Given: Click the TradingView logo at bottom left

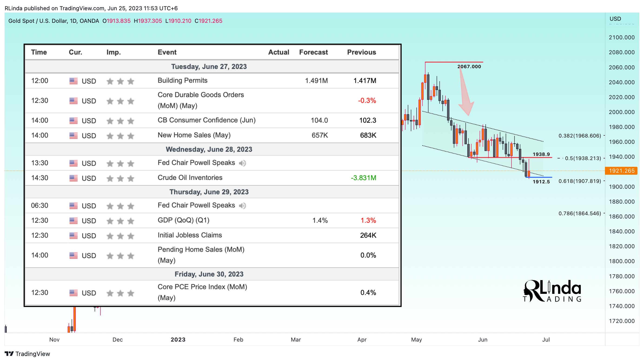Looking at the screenshot, I should click(27, 353).
